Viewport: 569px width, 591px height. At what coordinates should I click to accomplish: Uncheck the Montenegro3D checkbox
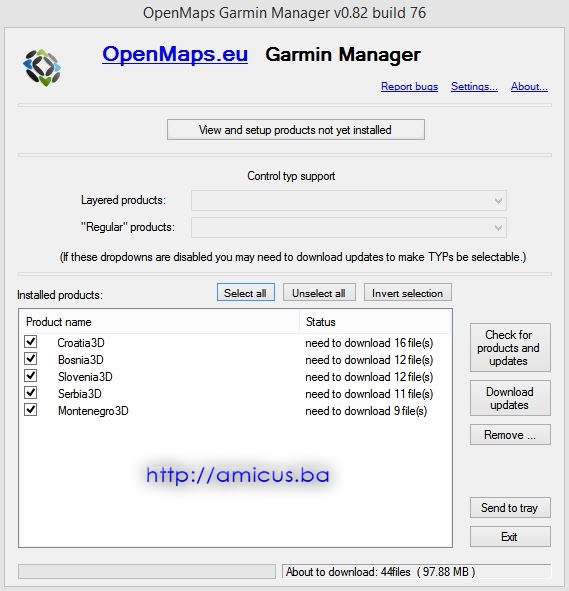(x=31, y=409)
